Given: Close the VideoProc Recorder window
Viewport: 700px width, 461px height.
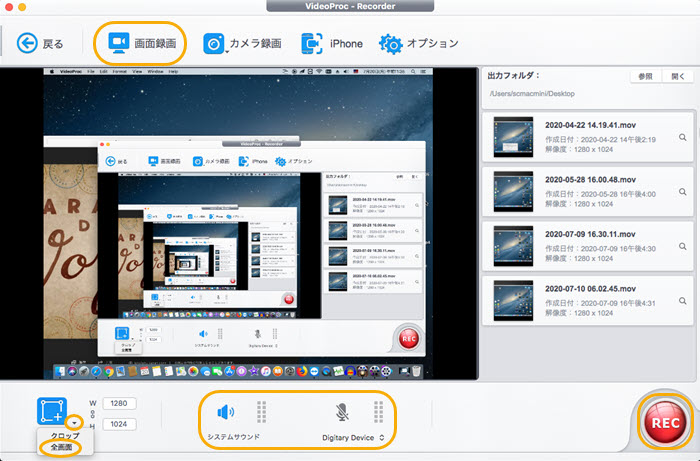Looking at the screenshot, I should [8, 7].
